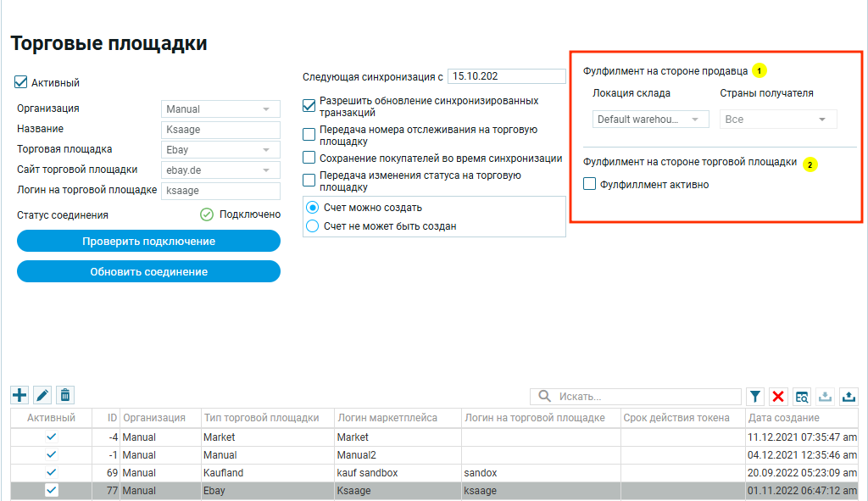
Task: Uncheck the Активный checkbox
Action: point(21,82)
